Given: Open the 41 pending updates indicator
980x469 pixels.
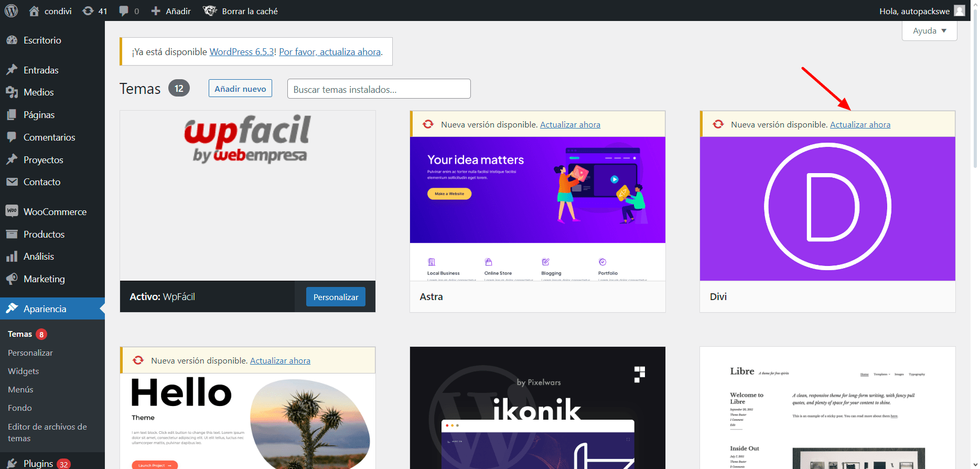Looking at the screenshot, I should point(95,11).
